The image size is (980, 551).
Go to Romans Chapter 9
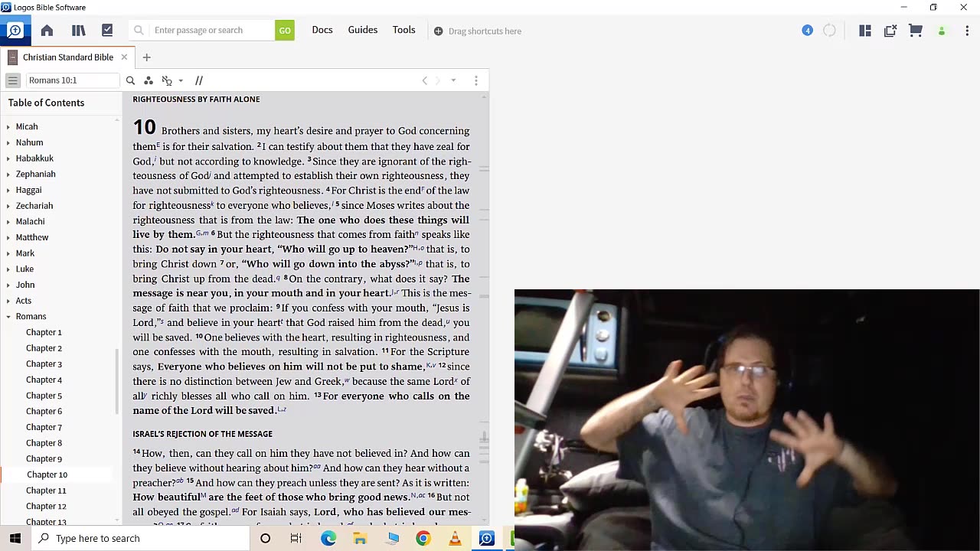(44, 458)
